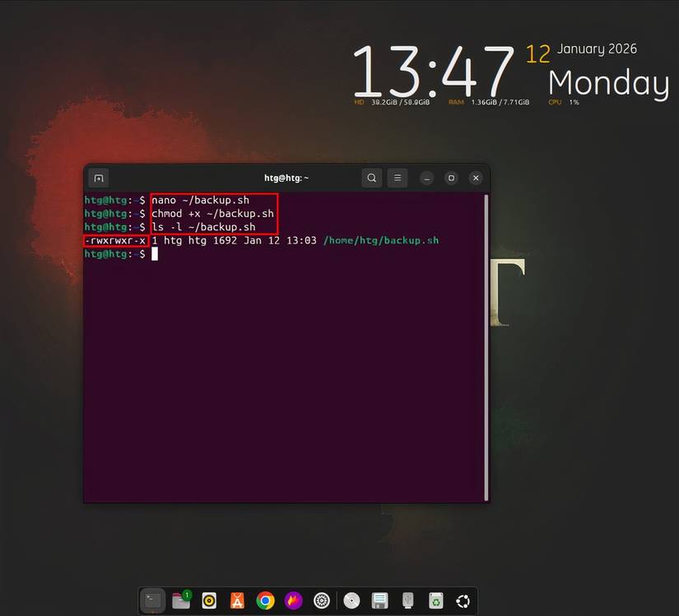Open Files app showing notification badge

[x=181, y=600]
